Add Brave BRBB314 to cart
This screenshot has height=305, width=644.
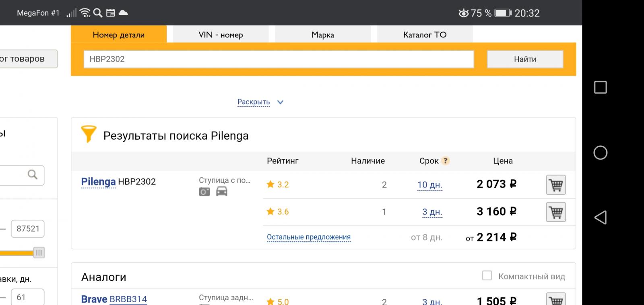coord(556,299)
